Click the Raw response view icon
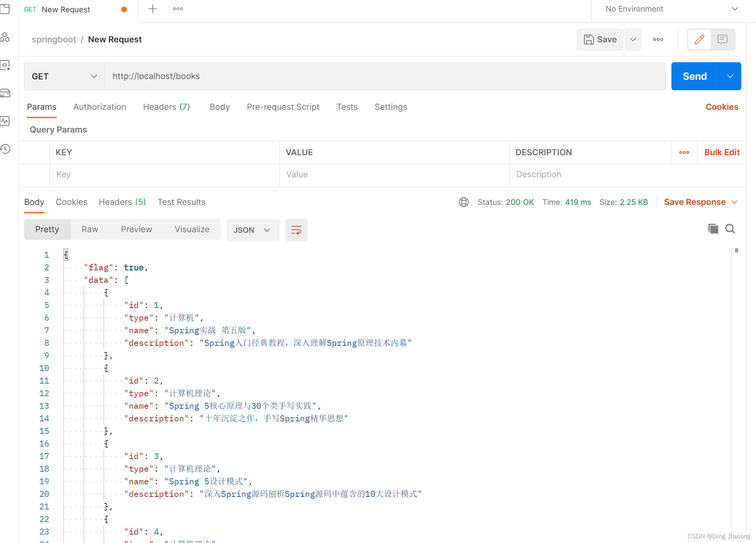Screen dimensions: 756x543 (x=90, y=229)
